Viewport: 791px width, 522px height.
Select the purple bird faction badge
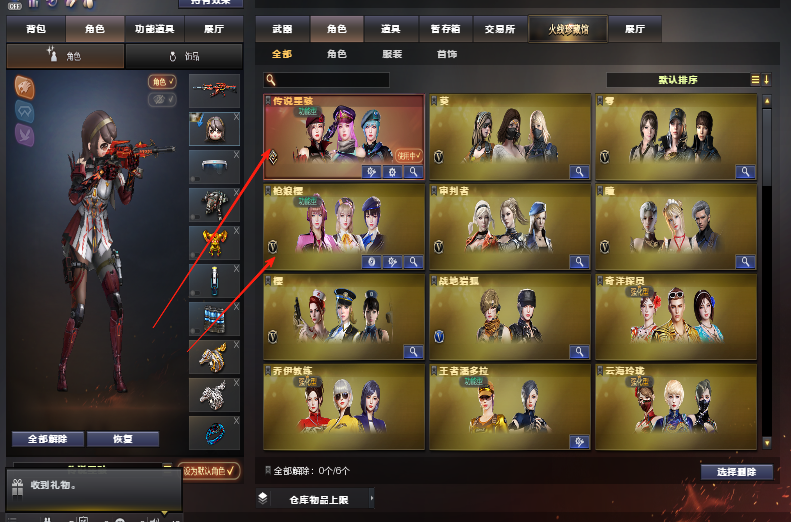point(24,135)
